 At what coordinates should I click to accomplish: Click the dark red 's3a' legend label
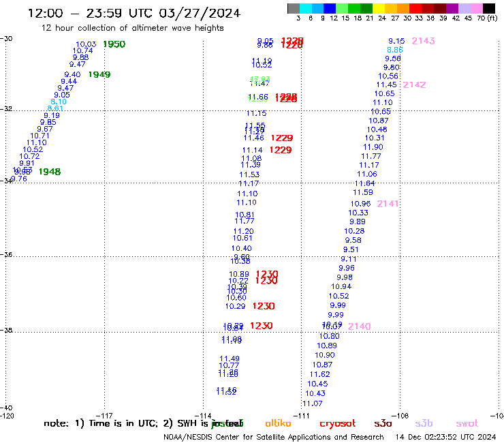pos(383,423)
